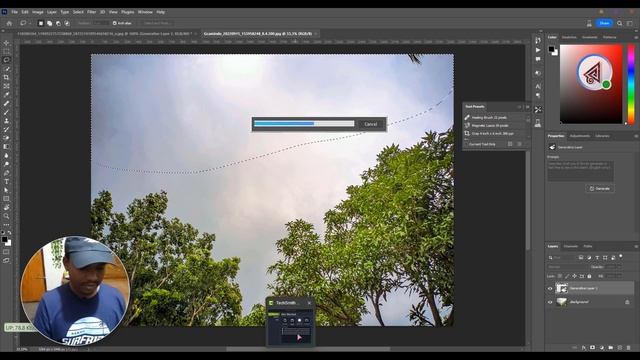
Task: Toggle visibility of Generative Layer 1
Action: [550, 289]
